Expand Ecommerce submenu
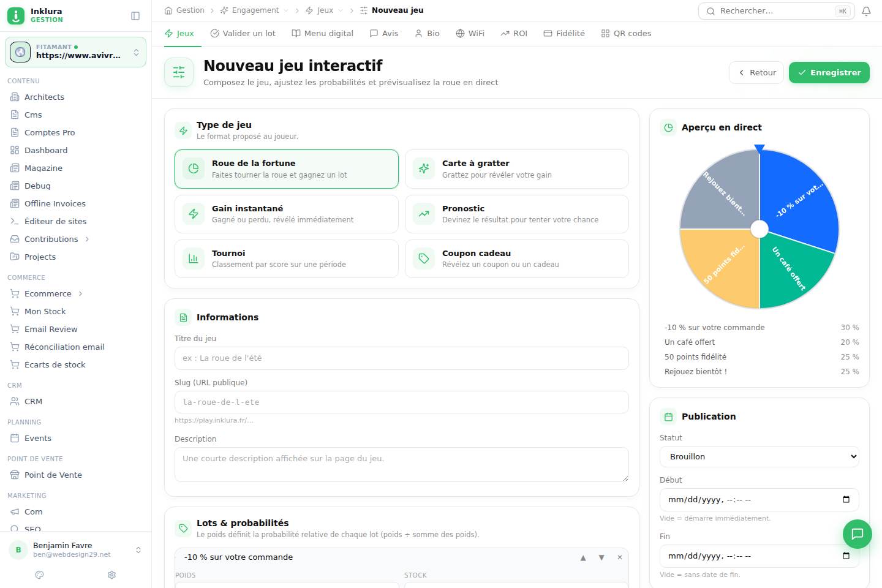This screenshot has width=882, height=588. pyautogui.click(x=80, y=293)
